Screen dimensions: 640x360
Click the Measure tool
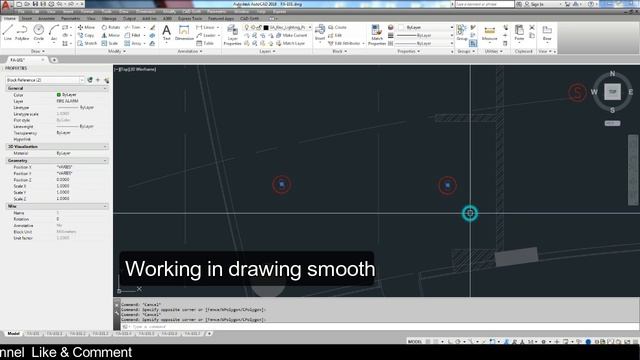coord(489,33)
